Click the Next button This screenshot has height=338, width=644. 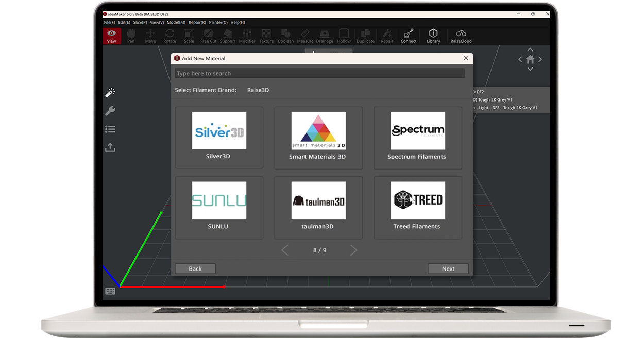448,268
